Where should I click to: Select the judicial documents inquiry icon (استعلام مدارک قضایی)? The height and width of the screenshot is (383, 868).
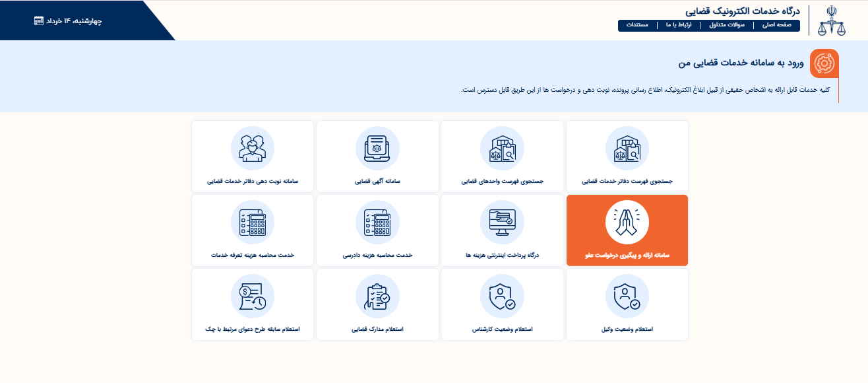tap(377, 296)
